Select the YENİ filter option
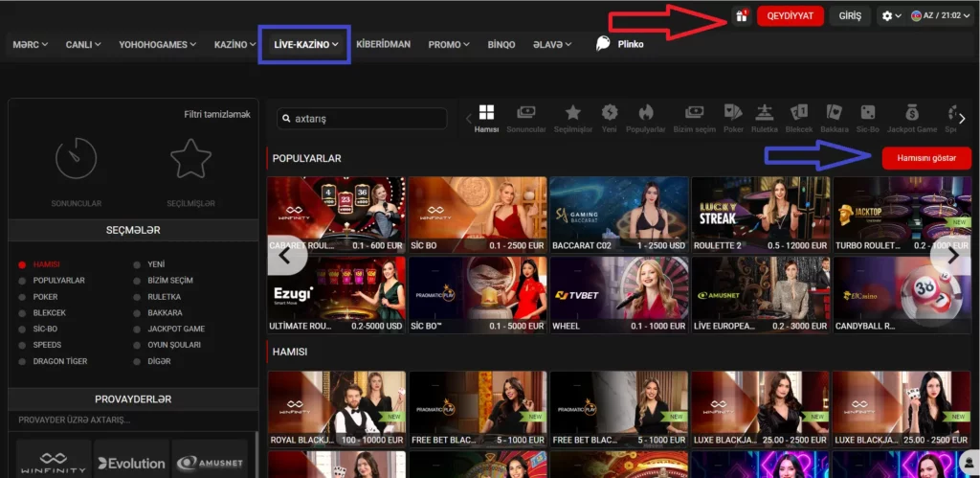Screen dimensions: 980x478 (x=156, y=264)
